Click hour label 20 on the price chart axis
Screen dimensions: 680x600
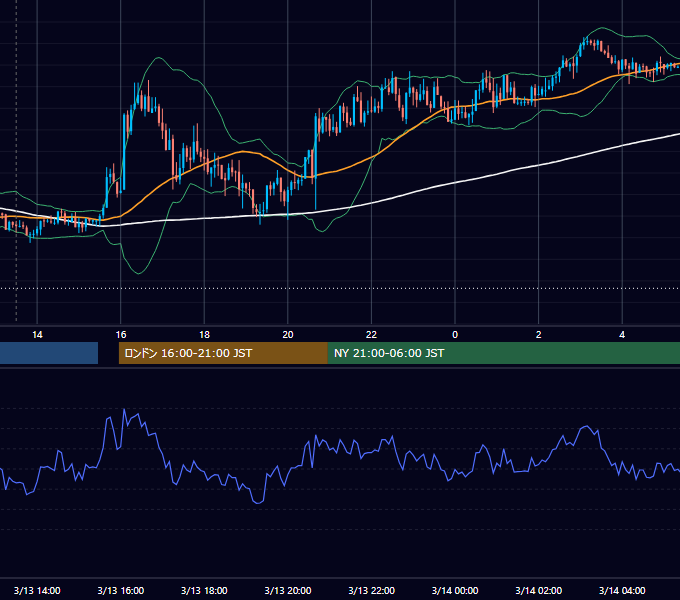coord(288,335)
